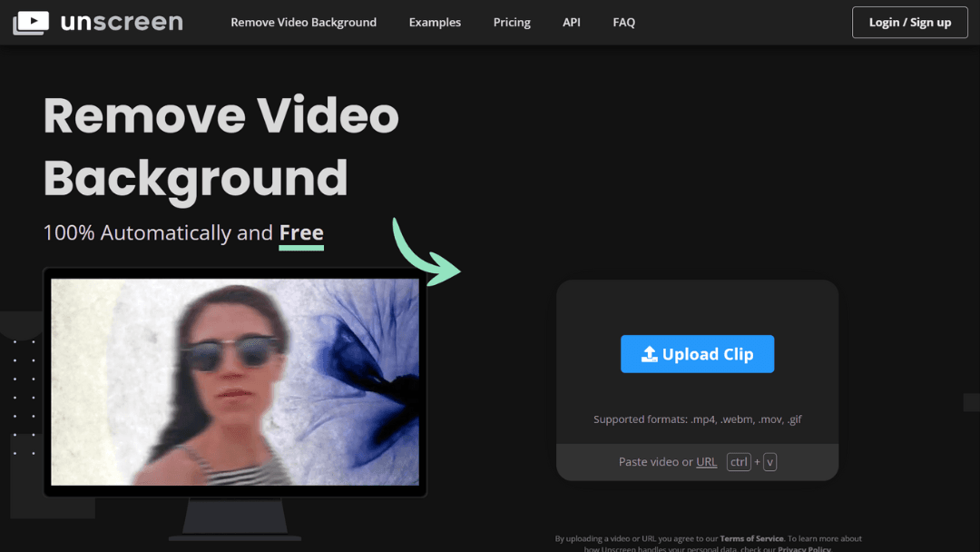The image size is (980, 552).
Task: Open the Terms of Service link
Action: tap(751, 537)
